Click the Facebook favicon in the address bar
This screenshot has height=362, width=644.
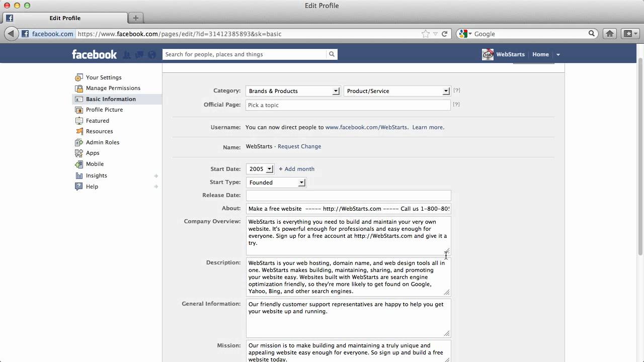point(25,34)
